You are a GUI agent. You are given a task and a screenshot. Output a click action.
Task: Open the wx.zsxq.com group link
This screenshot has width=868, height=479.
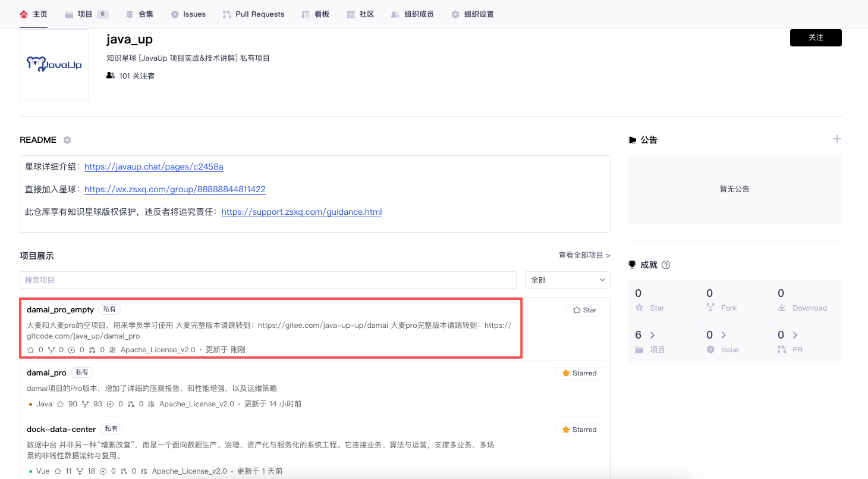pyautogui.click(x=175, y=189)
